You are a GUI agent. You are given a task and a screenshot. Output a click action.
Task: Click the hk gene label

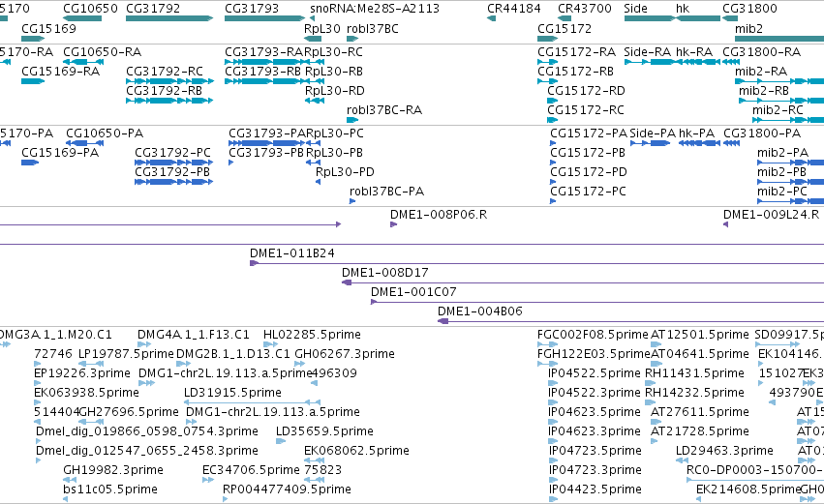coord(683,9)
